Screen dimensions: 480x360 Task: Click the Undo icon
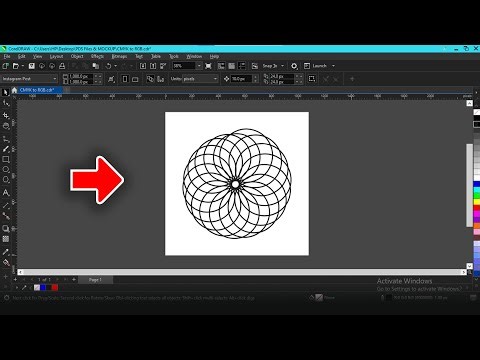[108, 66]
